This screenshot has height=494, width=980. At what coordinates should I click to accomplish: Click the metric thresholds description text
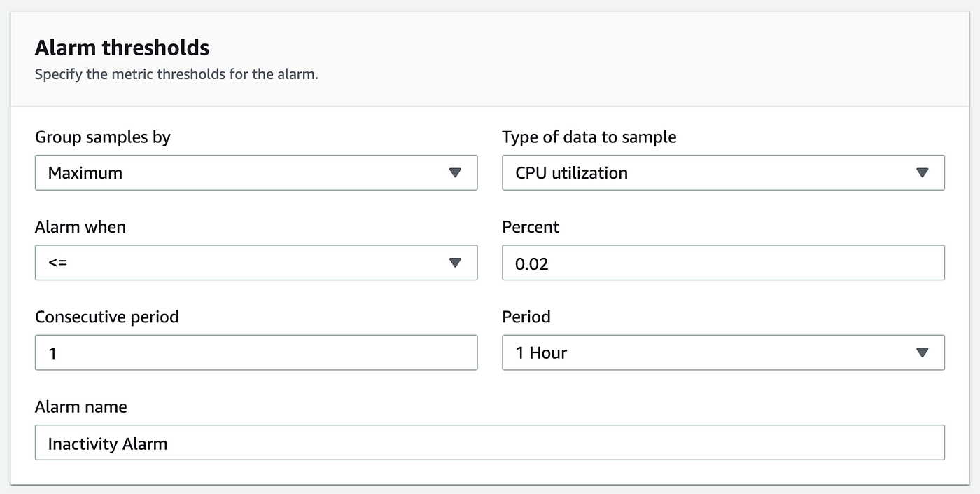tap(176, 74)
